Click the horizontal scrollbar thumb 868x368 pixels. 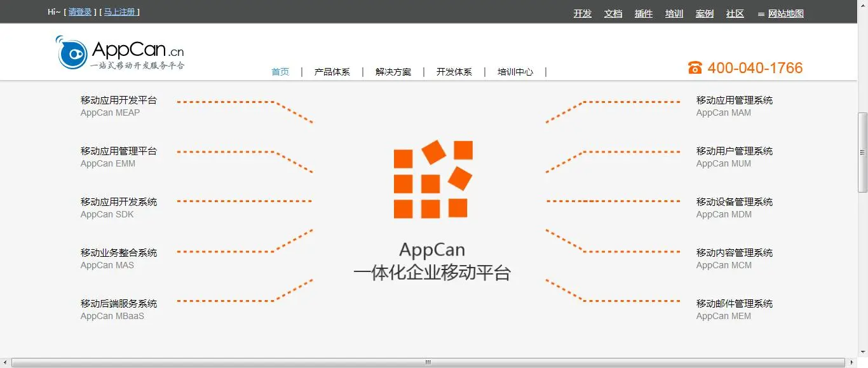tap(428, 362)
